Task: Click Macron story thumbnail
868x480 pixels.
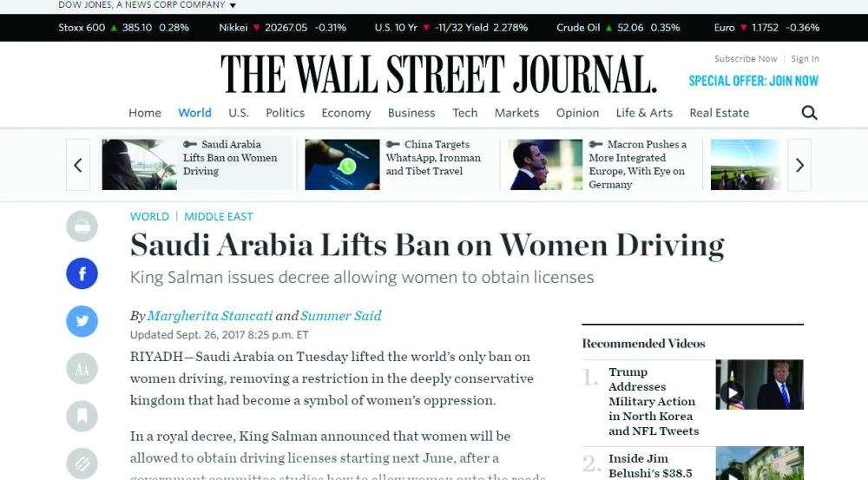Action: [x=545, y=164]
